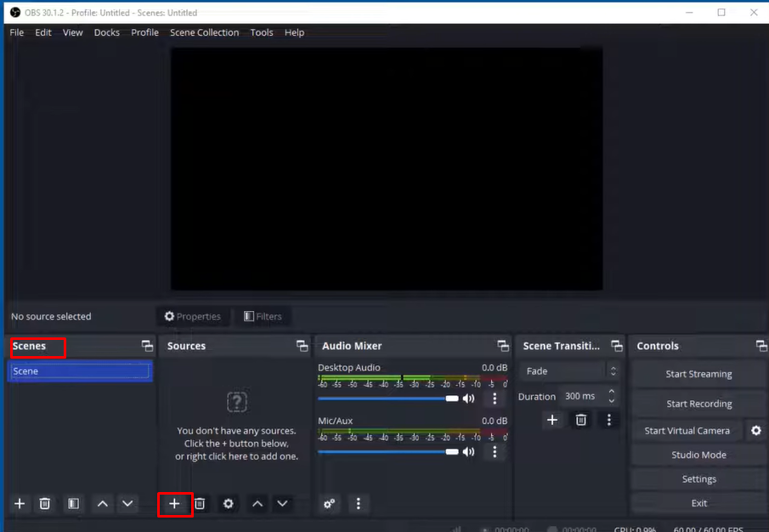Select the scene named Scene
The image size is (769, 532).
click(x=80, y=371)
